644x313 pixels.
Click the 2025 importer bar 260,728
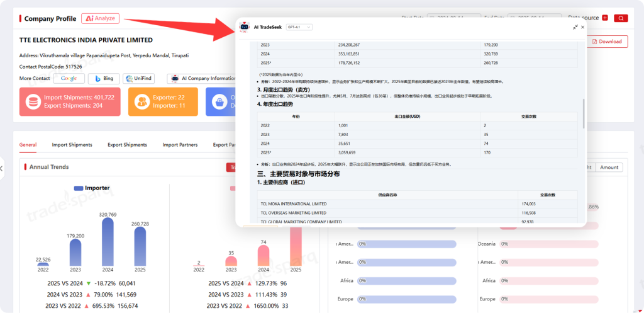coord(140,246)
